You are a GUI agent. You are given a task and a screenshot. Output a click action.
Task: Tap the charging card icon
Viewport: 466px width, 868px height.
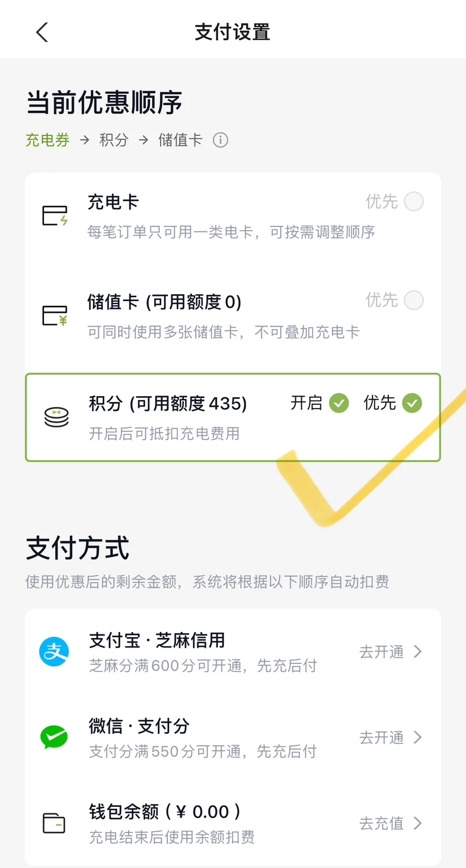pos(55,215)
